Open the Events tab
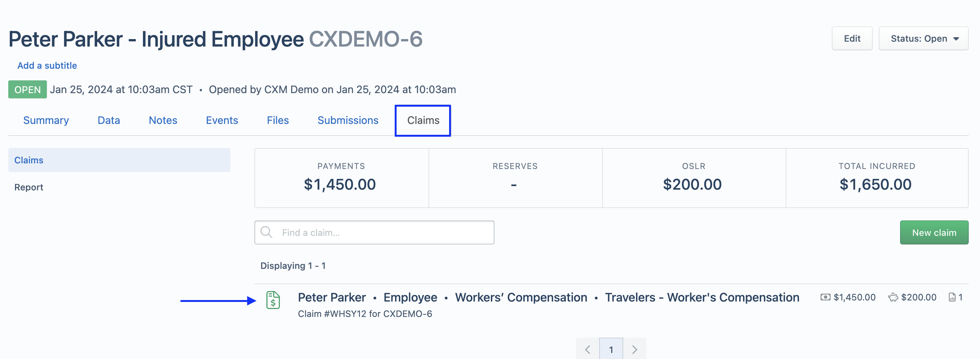The width and height of the screenshot is (980, 359). [x=222, y=120]
